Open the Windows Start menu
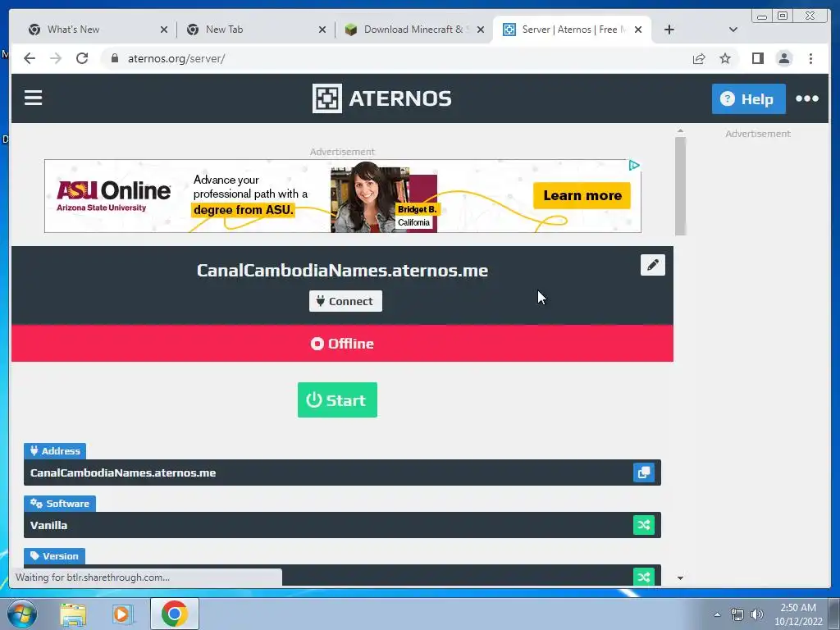Viewport: 840px width, 630px height. click(x=22, y=614)
